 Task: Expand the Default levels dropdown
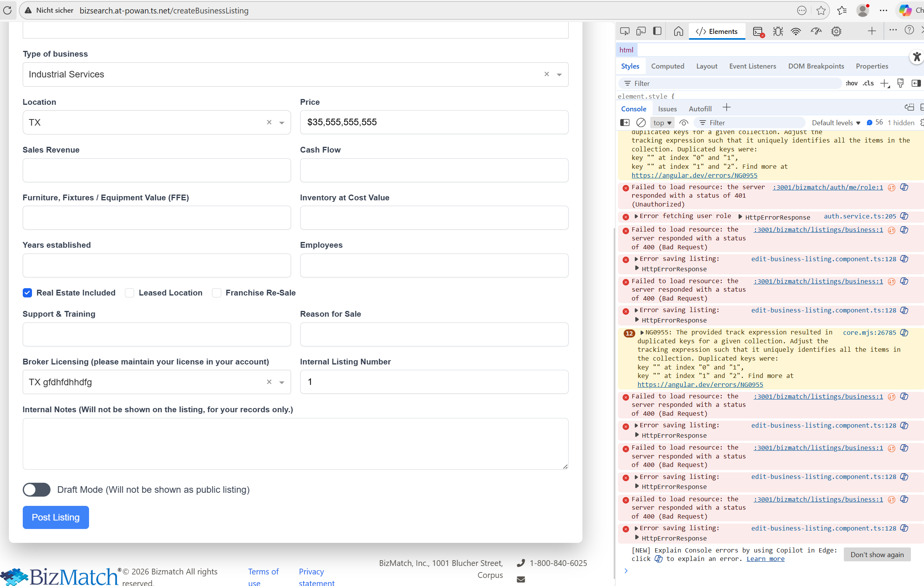(x=836, y=123)
